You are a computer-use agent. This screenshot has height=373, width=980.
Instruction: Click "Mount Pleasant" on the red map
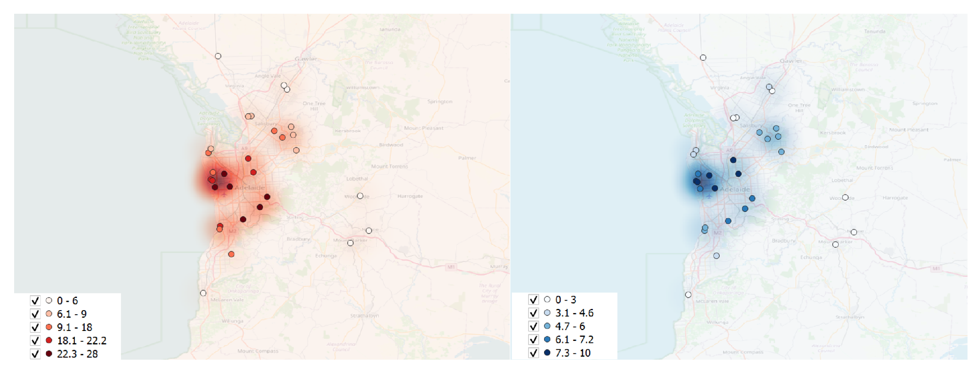pyautogui.click(x=423, y=128)
